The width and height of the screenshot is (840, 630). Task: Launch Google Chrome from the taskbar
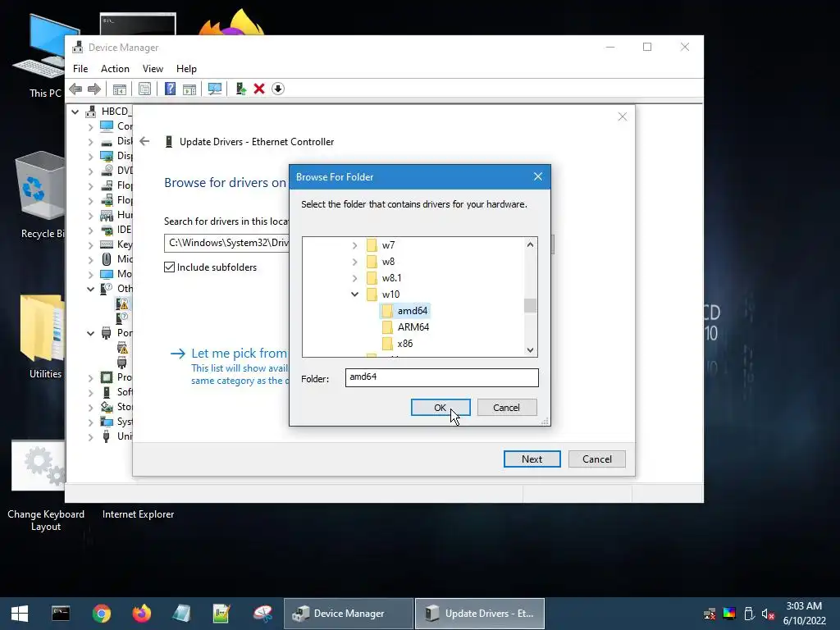(101, 614)
